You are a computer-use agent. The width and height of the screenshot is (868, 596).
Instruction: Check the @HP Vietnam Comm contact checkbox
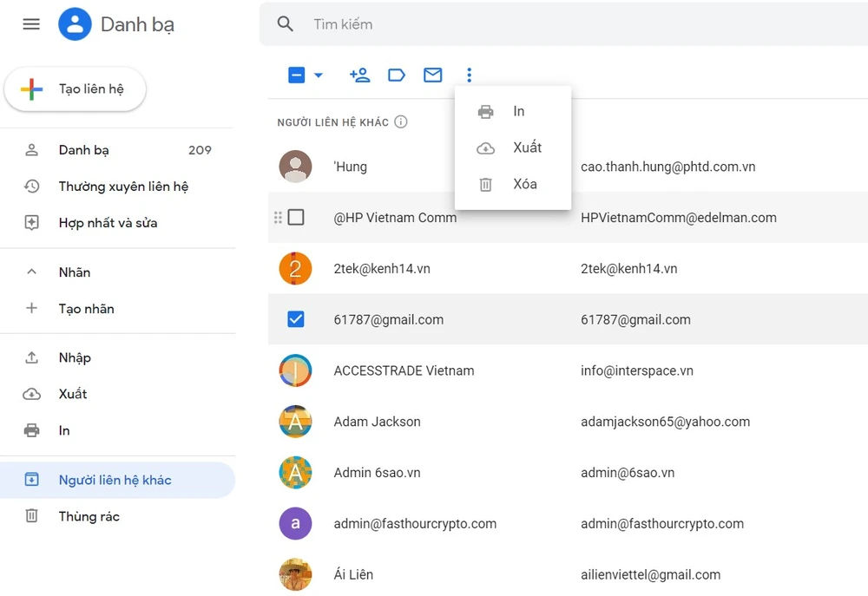tap(296, 217)
